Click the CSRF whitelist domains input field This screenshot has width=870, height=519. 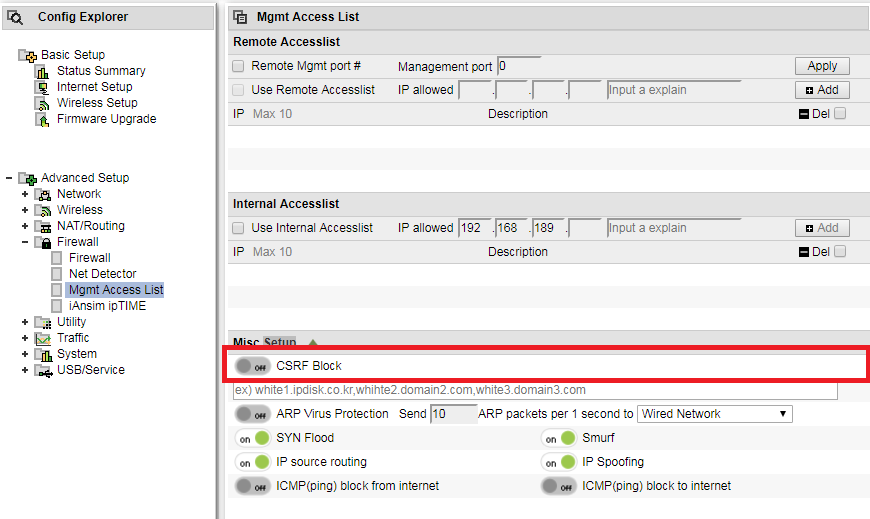tap(535, 390)
